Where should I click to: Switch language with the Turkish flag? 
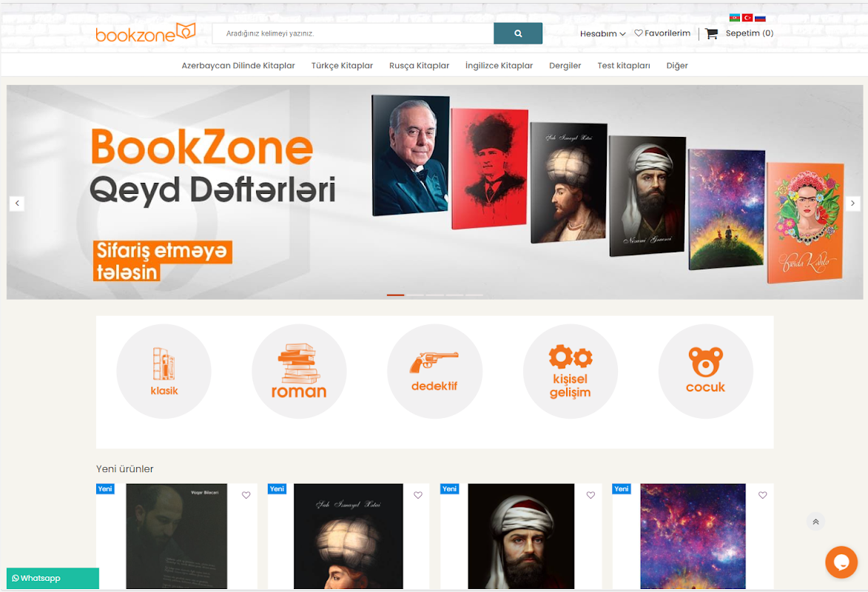coord(747,18)
